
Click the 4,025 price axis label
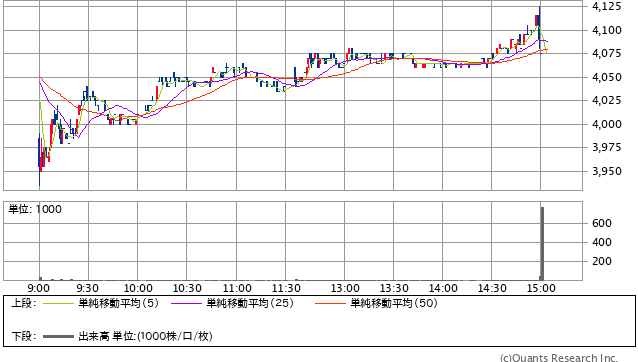(607, 100)
